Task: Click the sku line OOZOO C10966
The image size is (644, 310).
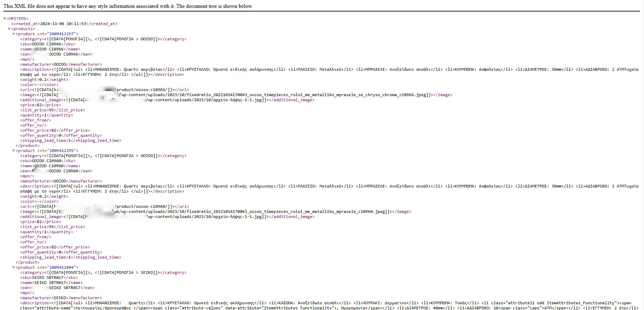Action: point(48,44)
